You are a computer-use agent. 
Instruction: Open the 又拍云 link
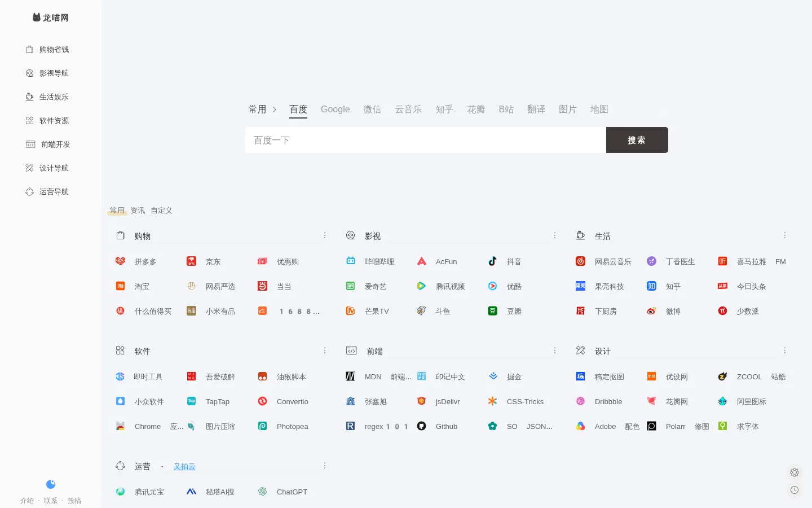[184, 467]
